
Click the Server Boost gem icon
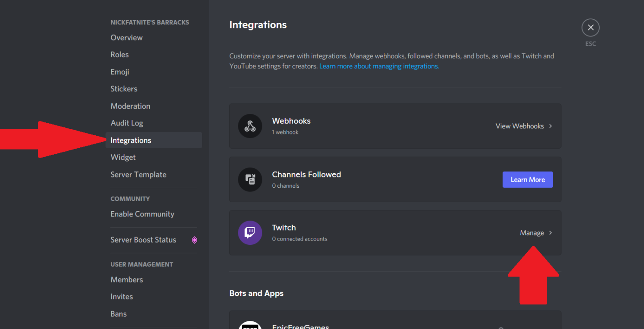click(194, 240)
